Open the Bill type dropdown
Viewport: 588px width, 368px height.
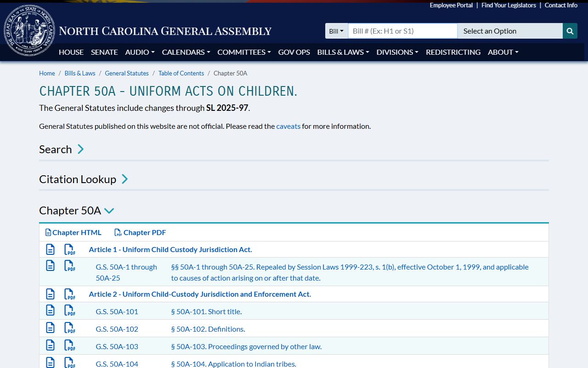point(336,31)
